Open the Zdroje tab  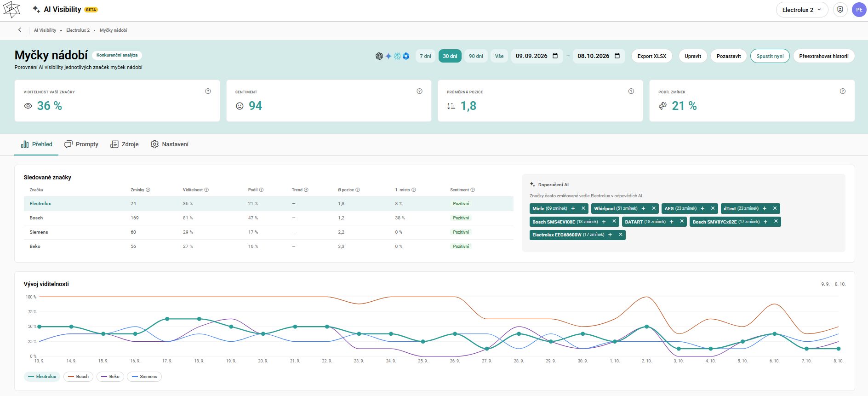pyautogui.click(x=125, y=144)
